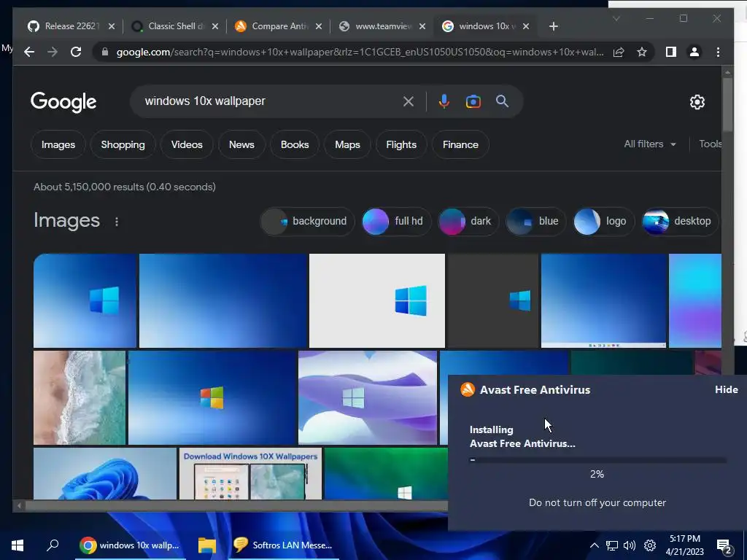Open purple waves wallpaper thumbnail
The width and height of the screenshot is (747, 560).
coord(368,397)
